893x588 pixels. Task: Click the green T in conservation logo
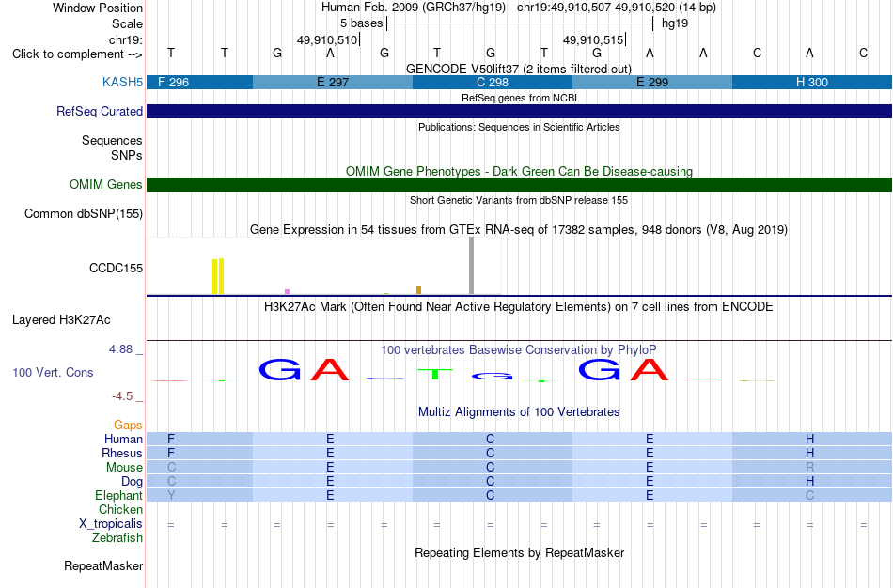click(435, 374)
